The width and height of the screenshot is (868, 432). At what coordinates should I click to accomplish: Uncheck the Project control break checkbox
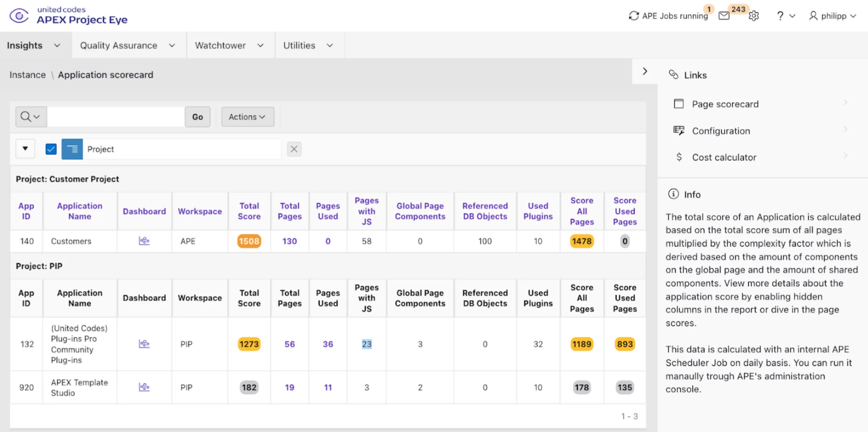pyautogui.click(x=51, y=149)
